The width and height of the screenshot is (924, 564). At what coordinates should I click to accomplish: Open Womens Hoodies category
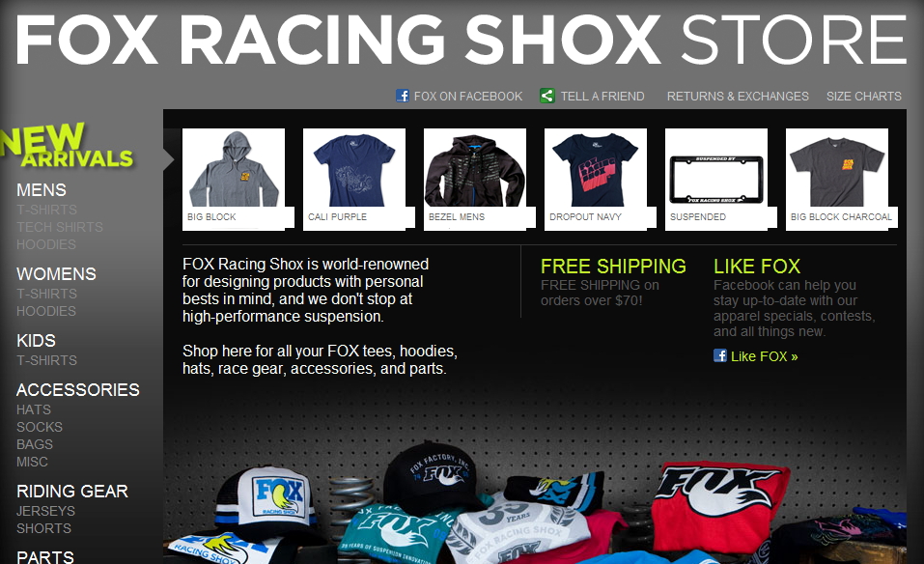pos(46,311)
